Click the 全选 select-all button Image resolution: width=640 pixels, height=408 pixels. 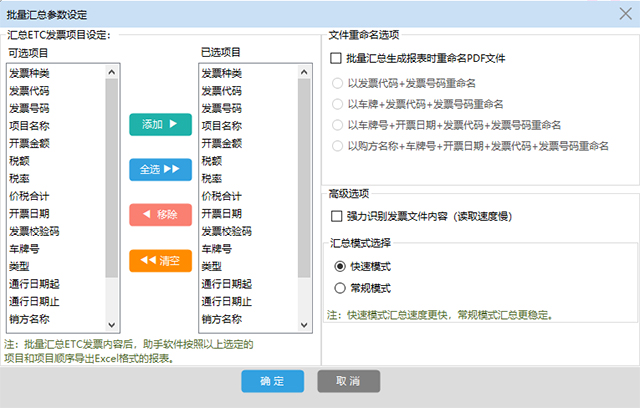coord(159,169)
